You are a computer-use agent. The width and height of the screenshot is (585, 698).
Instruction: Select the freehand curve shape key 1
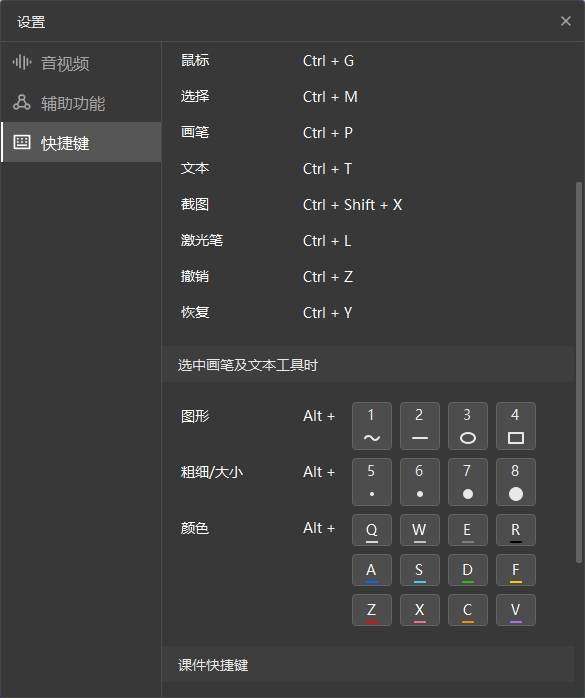(372, 426)
